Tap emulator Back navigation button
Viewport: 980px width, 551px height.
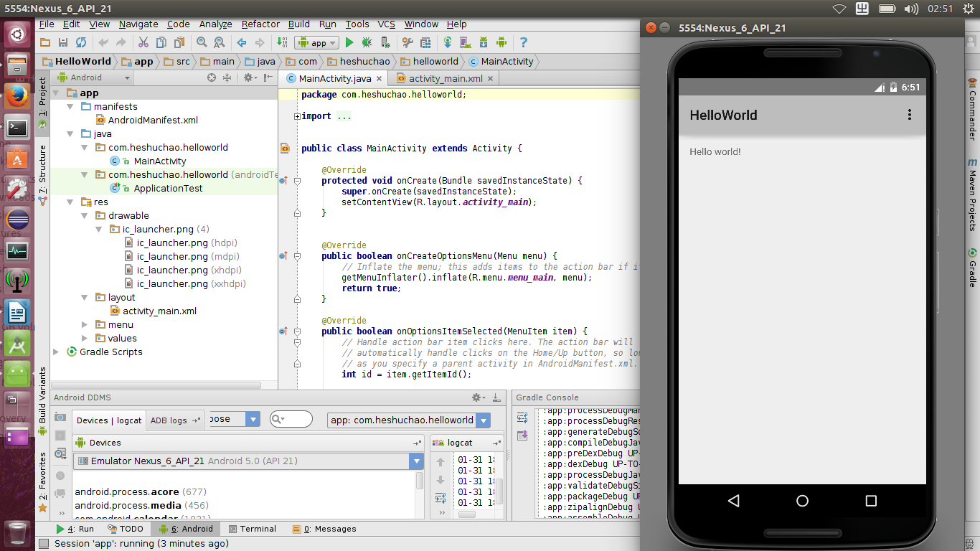click(733, 501)
